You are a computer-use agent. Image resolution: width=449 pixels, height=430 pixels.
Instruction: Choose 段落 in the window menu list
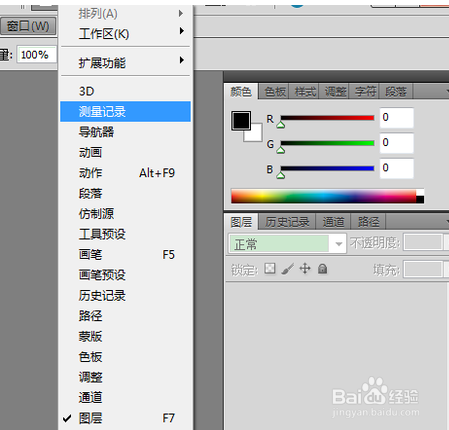pos(125,193)
